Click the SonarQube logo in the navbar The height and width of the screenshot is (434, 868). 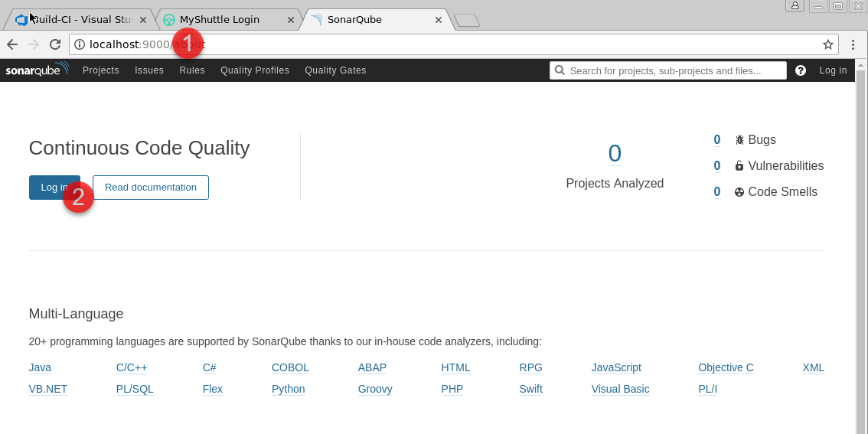[x=37, y=70]
